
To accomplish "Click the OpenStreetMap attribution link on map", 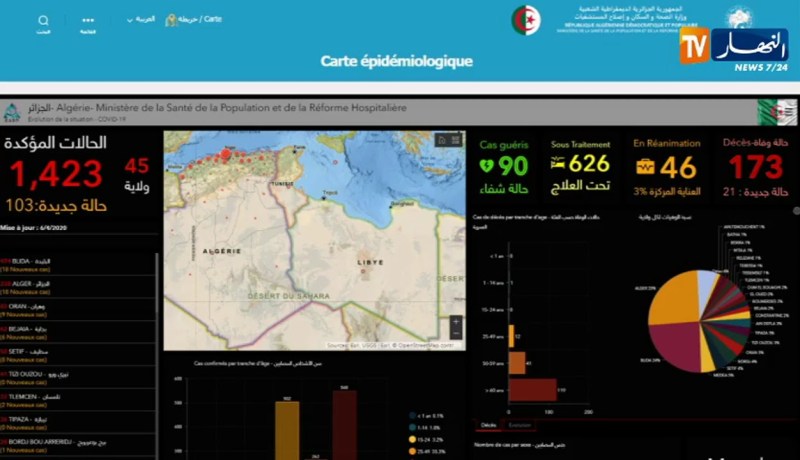I will tap(425, 345).
